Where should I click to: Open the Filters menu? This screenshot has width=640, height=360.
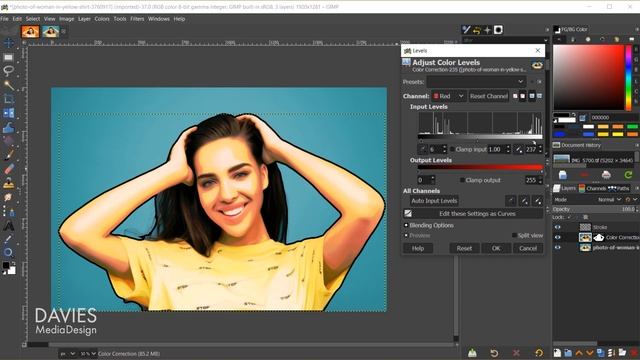pyautogui.click(x=137, y=19)
